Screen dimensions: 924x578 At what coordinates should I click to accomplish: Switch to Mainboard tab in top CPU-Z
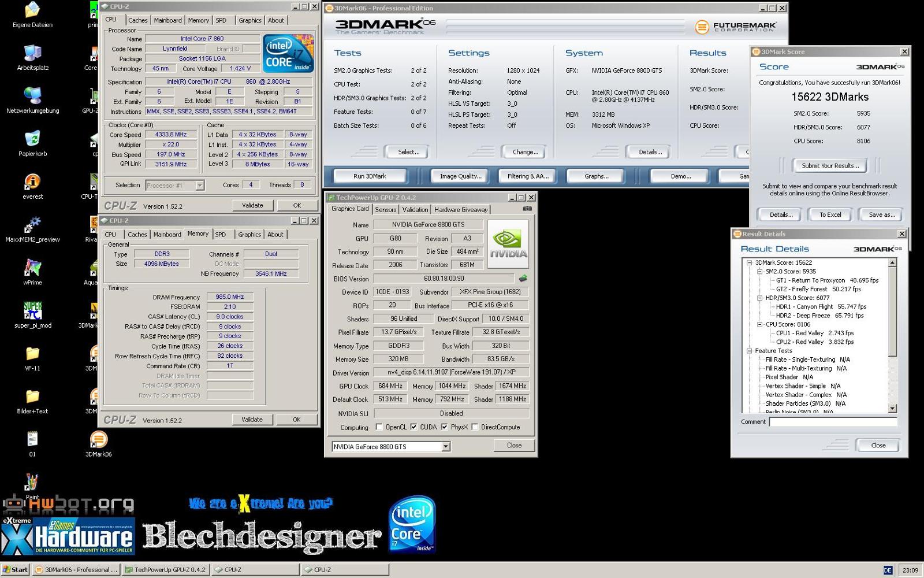167,20
